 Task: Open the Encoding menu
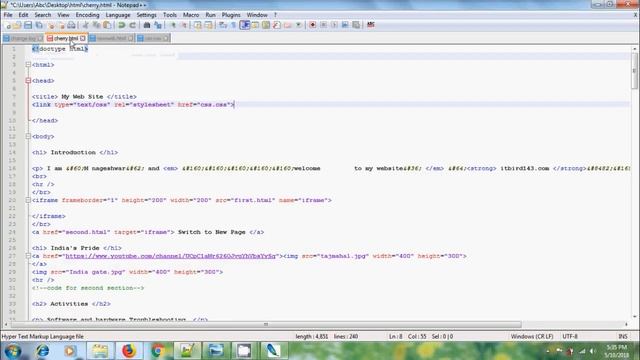click(87, 15)
